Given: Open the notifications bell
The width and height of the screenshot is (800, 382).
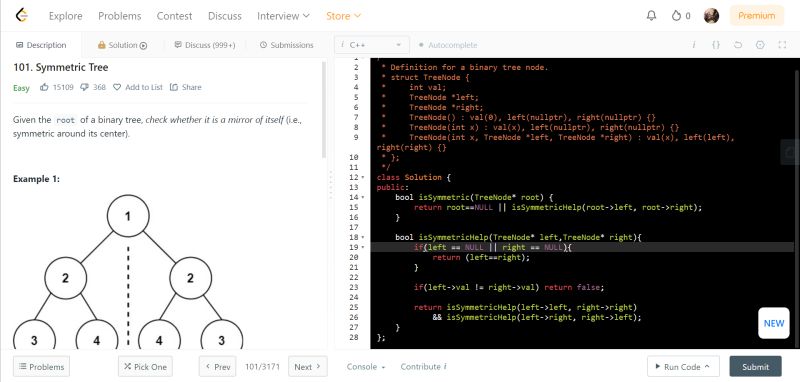Looking at the screenshot, I should click(651, 15).
